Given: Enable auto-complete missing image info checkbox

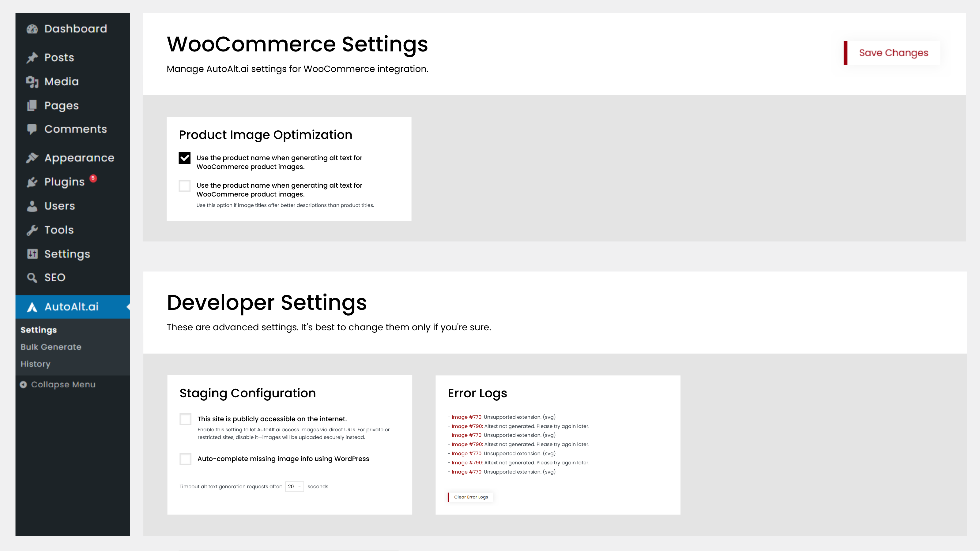Looking at the screenshot, I should (x=185, y=459).
